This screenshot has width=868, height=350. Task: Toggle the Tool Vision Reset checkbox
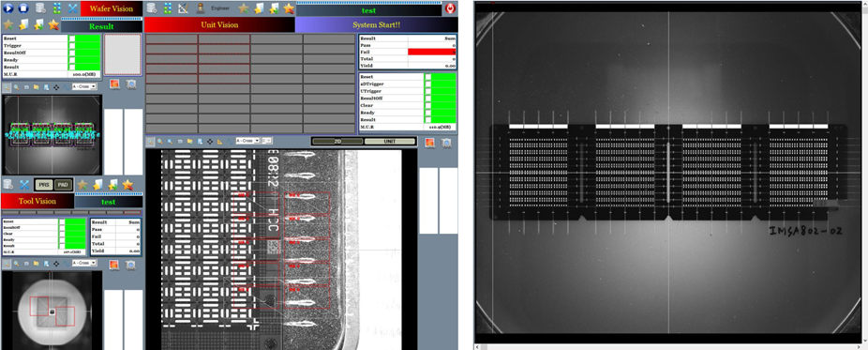tap(62, 221)
